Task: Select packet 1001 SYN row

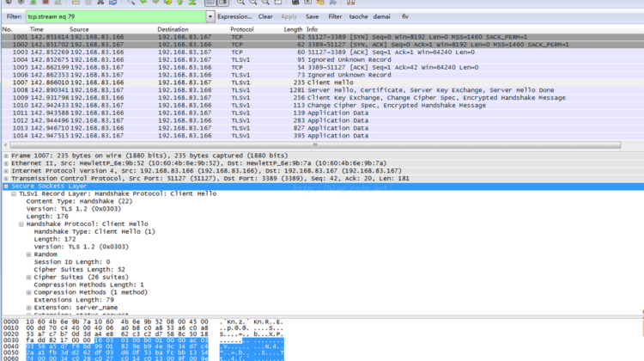Action: coord(322,37)
